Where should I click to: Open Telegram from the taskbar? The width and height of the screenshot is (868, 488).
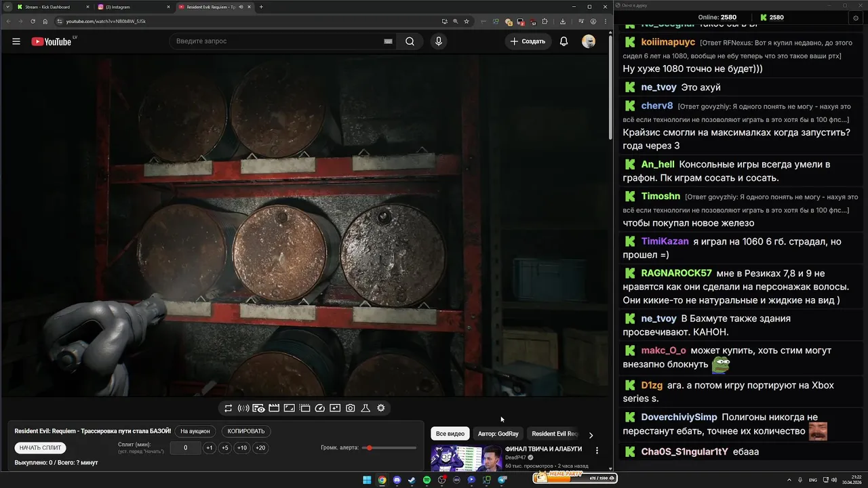click(x=502, y=480)
